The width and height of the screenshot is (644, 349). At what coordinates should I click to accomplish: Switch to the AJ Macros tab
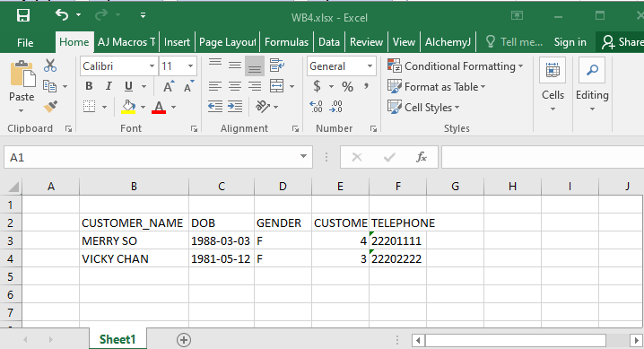126,42
